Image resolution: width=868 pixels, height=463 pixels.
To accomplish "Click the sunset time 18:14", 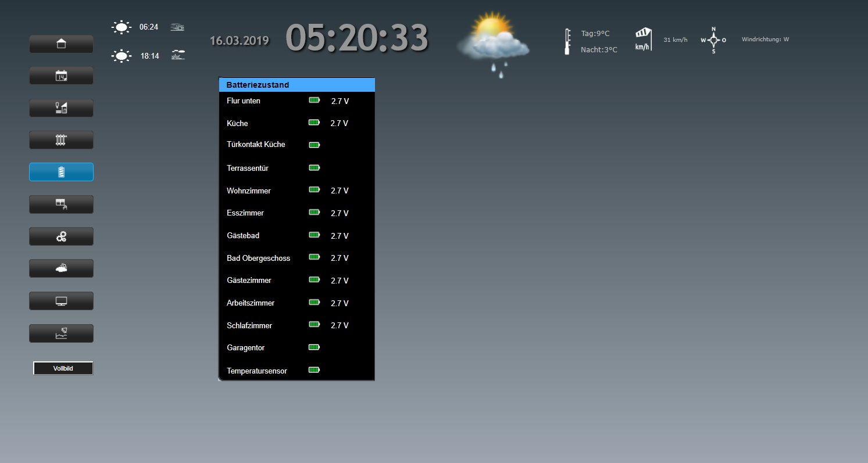I will 149,56.
